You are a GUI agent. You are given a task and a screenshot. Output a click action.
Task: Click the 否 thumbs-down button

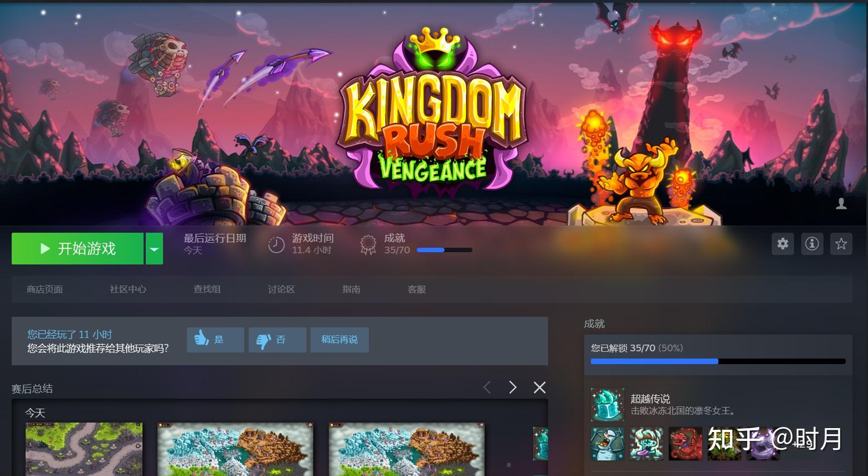[x=278, y=340]
